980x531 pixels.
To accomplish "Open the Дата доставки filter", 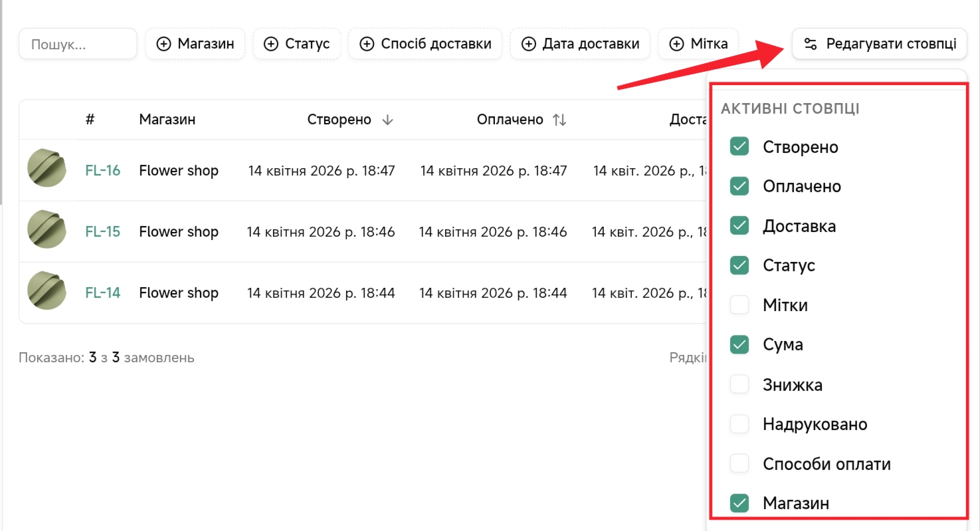I will coord(580,44).
